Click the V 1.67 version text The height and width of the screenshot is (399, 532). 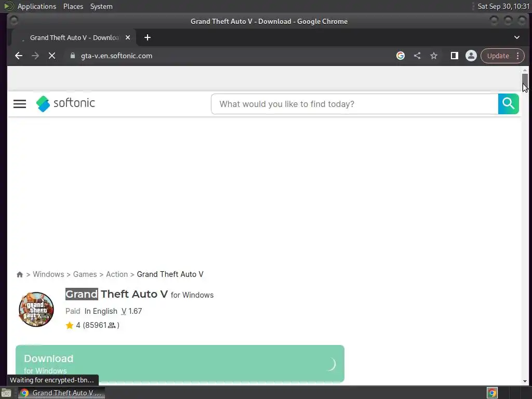131,311
